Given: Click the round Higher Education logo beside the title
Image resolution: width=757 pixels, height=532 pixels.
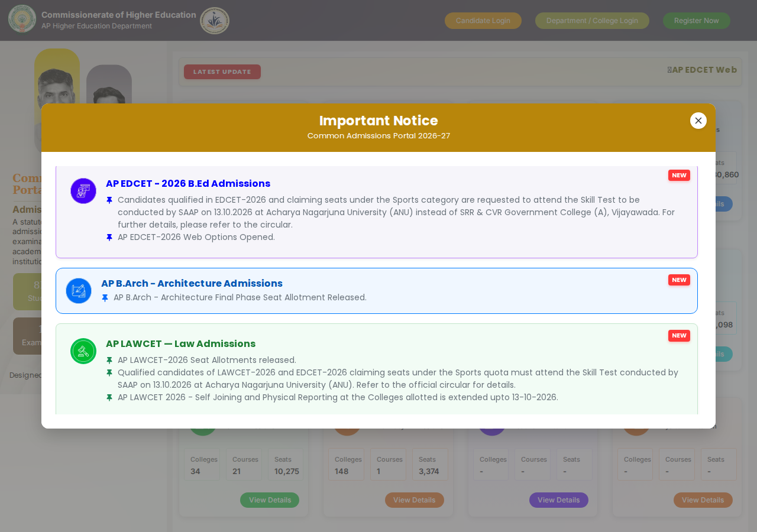Looking at the screenshot, I should (x=215, y=21).
